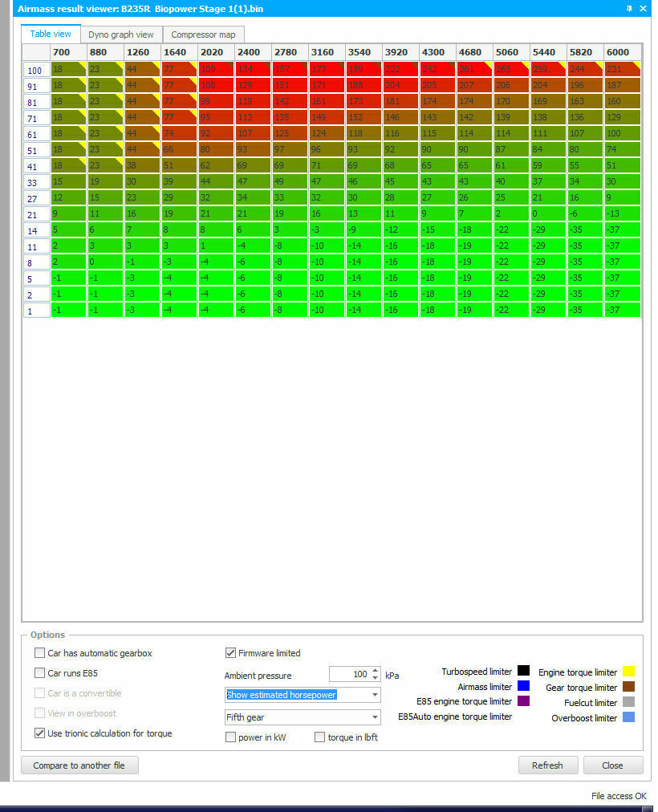Click the blue Airmass limiter swatch
This screenshot has width=658, height=812.
[523, 686]
